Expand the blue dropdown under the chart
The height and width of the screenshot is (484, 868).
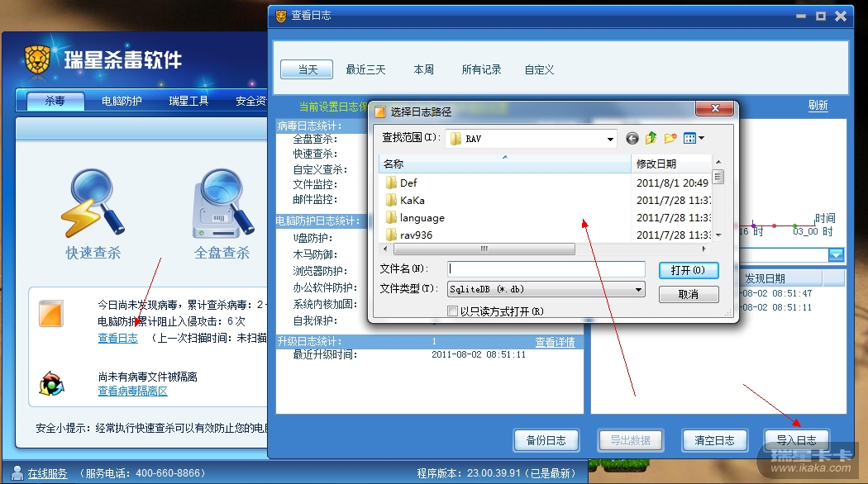tap(836, 255)
